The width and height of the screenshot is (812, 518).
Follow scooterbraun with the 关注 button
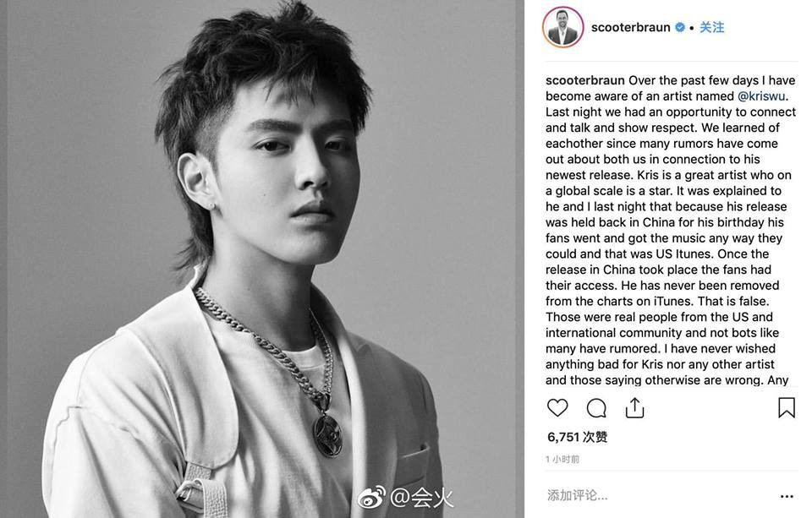coord(712,27)
